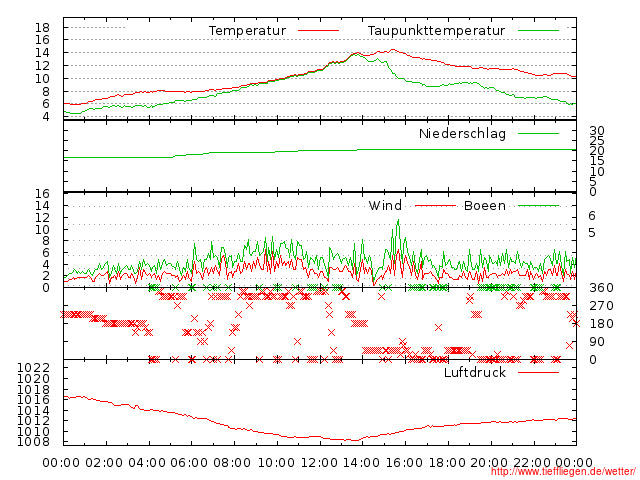Click the 1022 pressure axis value
The width and height of the screenshot is (640, 480).
point(33,368)
